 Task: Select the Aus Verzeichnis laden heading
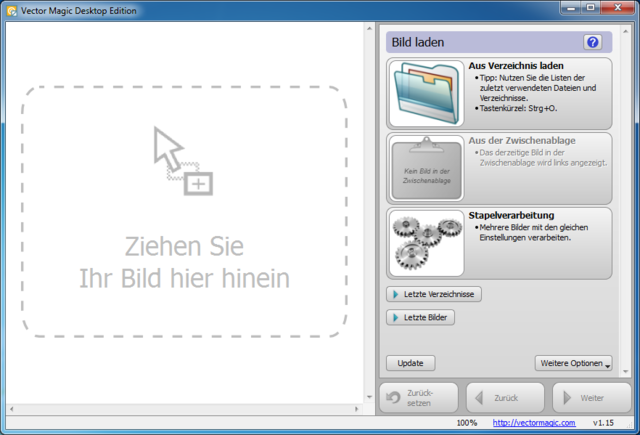516,66
